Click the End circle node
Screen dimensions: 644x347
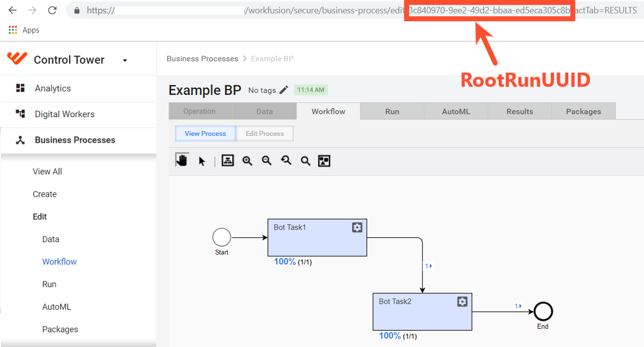(x=543, y=311)
